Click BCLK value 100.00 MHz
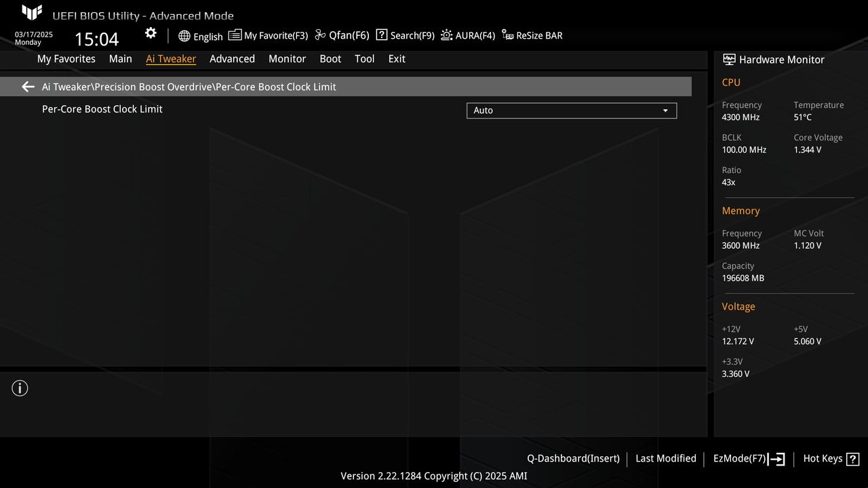The height and width of the screenshot is (488, 868). (x=744, y=150)
